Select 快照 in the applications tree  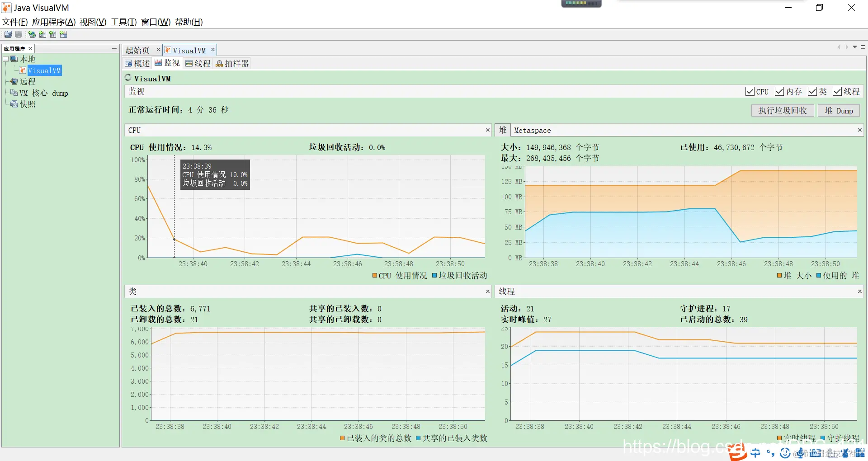pyautogui.click(x=28, y=104)
